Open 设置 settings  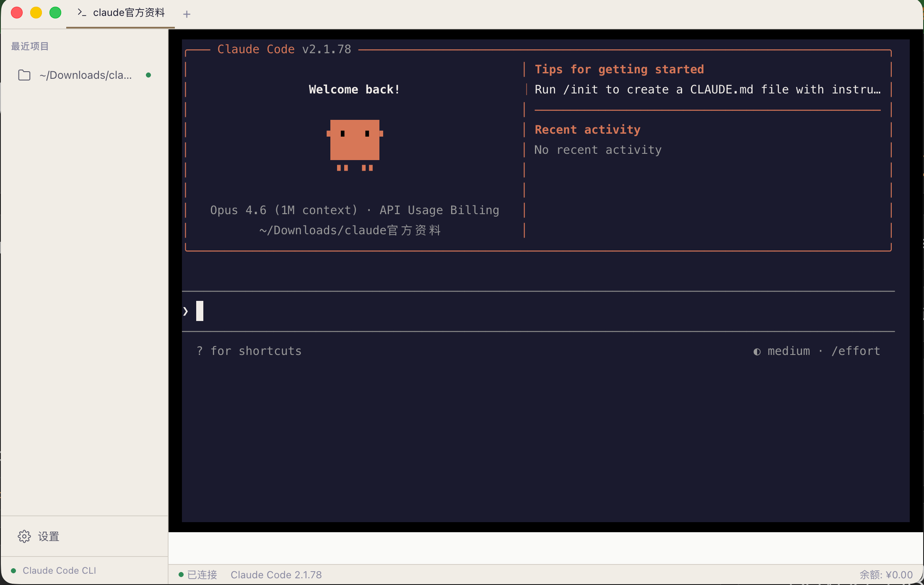pos(48,536)
